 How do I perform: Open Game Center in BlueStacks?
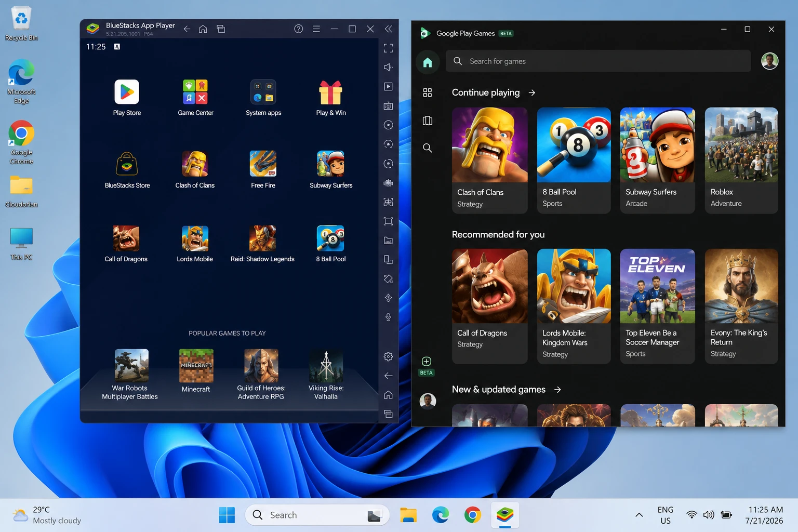point(195,92)
